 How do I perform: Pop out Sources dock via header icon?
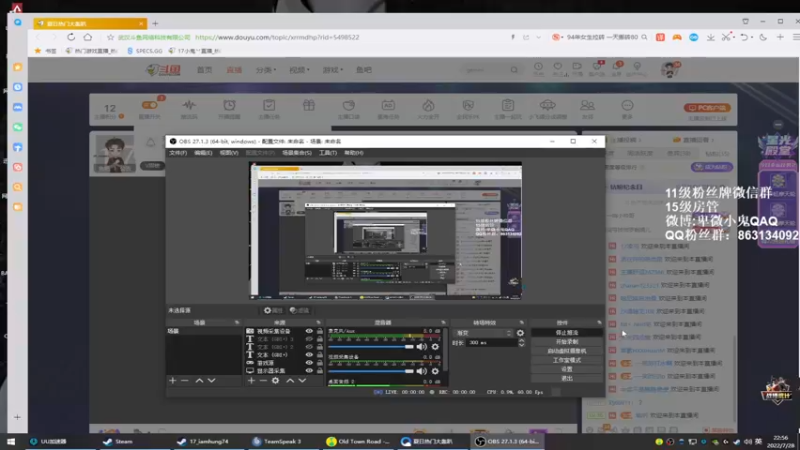pos(318,322)
